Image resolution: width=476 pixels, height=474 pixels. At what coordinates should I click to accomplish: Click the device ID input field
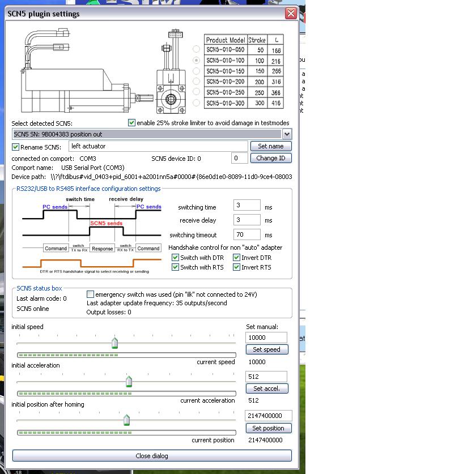[x=239, y=158]
